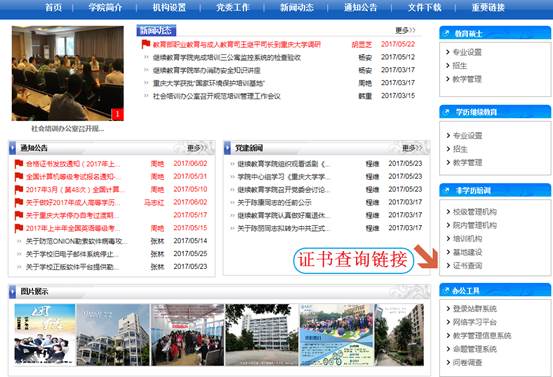This screenshot has width=553, height=377.
Task: Open the first thumbnail in 图片展示 gallery
Action: tap(45, 334)
